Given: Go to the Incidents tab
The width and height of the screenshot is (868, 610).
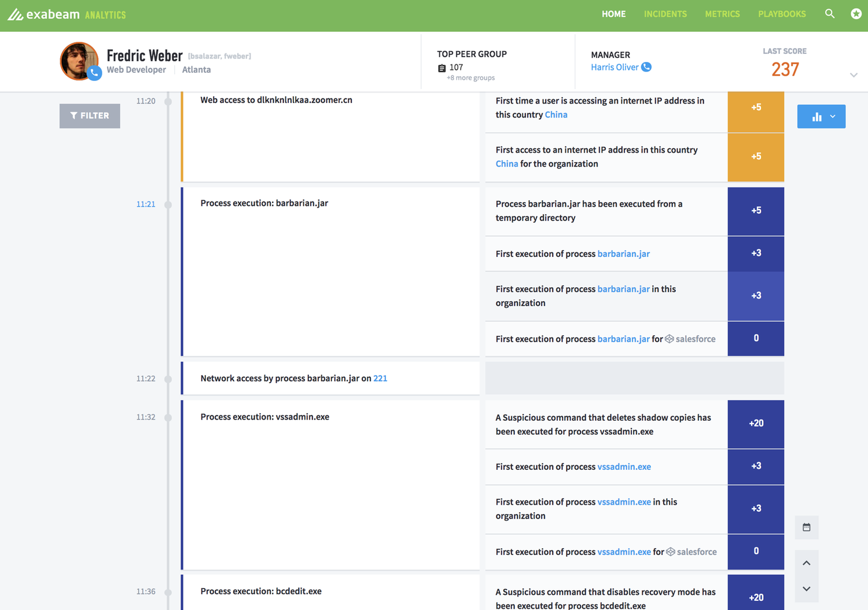Looking at the screenshot, I should pyautogui.click(x=665, y=14).
